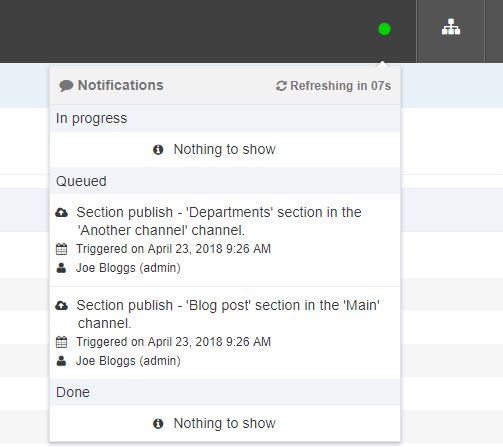503x447 pixels.
Task: Click info icon in In progress section
Action: (158, 150)
